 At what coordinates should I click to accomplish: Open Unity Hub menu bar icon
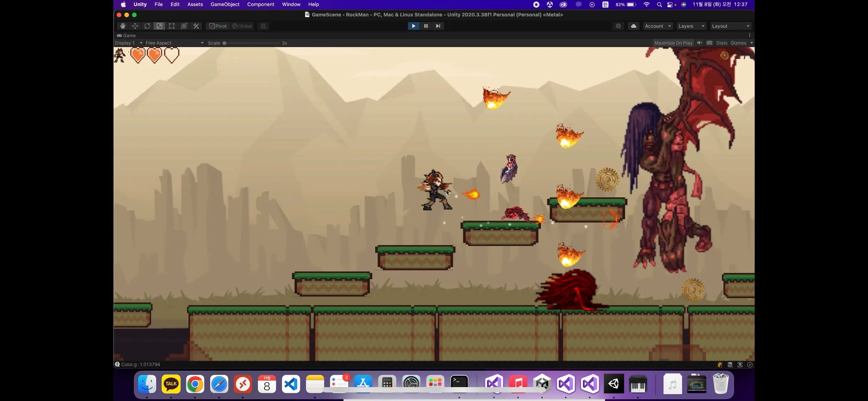pos(550,5)
